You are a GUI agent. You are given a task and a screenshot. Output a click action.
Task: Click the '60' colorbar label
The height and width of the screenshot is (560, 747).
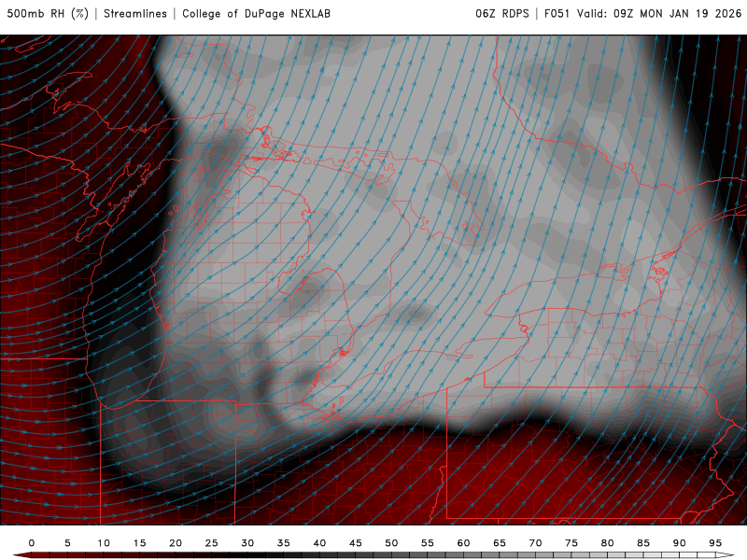coord(463,543)
